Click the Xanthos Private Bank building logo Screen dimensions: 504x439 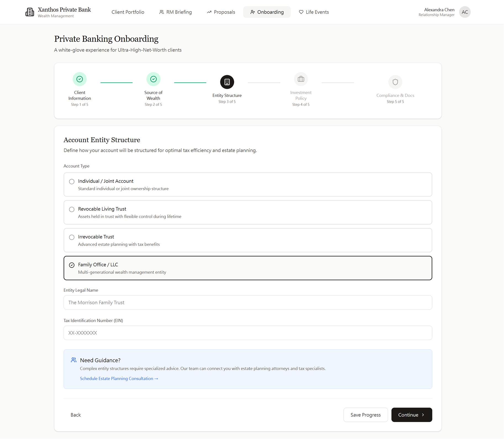click(30, 12)
